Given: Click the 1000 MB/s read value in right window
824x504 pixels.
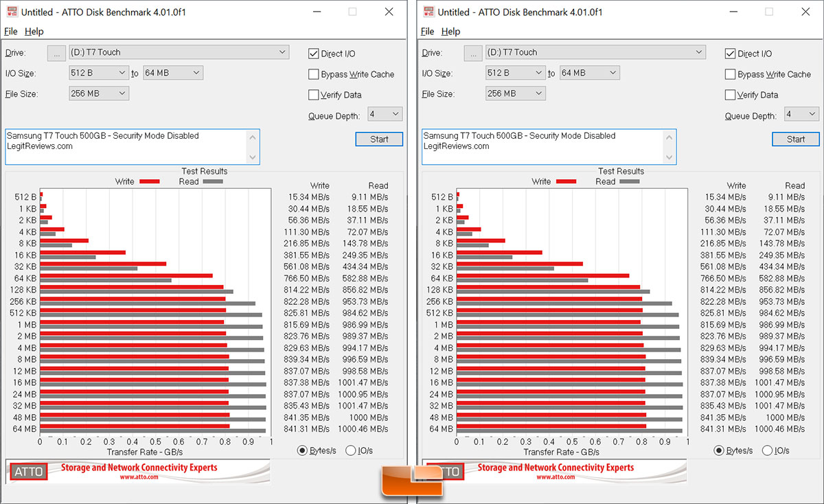Looking at the screenshot, I should pos(786,417).
